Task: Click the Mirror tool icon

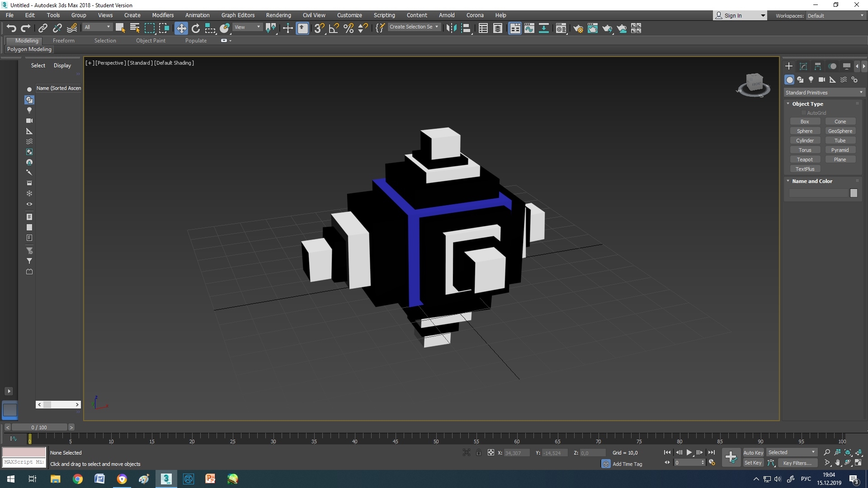Action: click(x=451, y=28)
